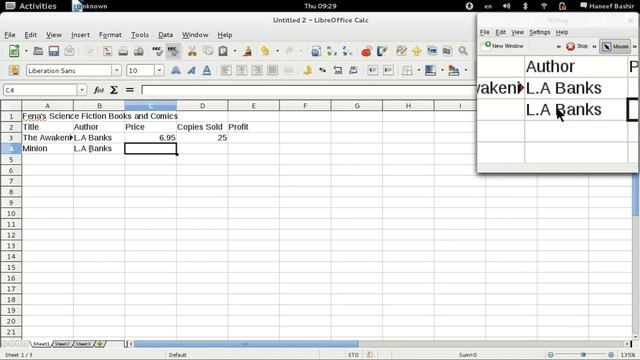640x360 pixels.
Task: Toggle Bold formatting
Action: (x=176, y=70)
